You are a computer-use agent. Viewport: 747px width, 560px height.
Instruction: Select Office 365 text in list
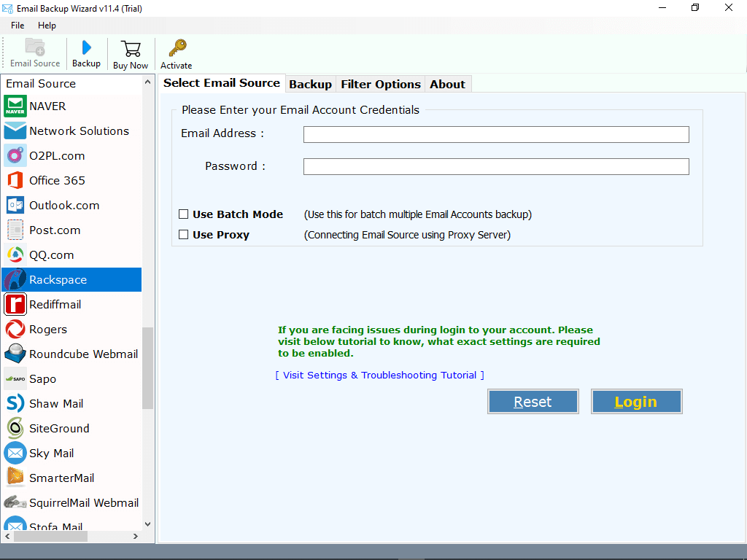[x=57, y=181]
